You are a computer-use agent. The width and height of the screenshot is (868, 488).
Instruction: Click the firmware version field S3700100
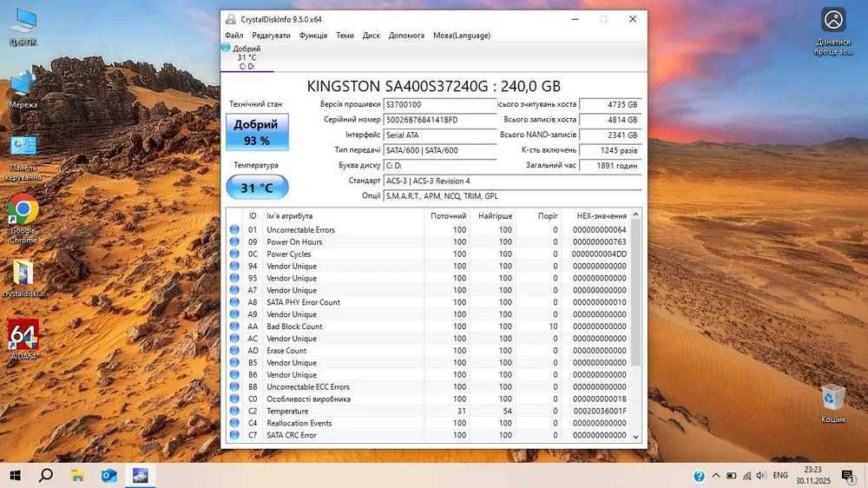[x=439, y=105]
